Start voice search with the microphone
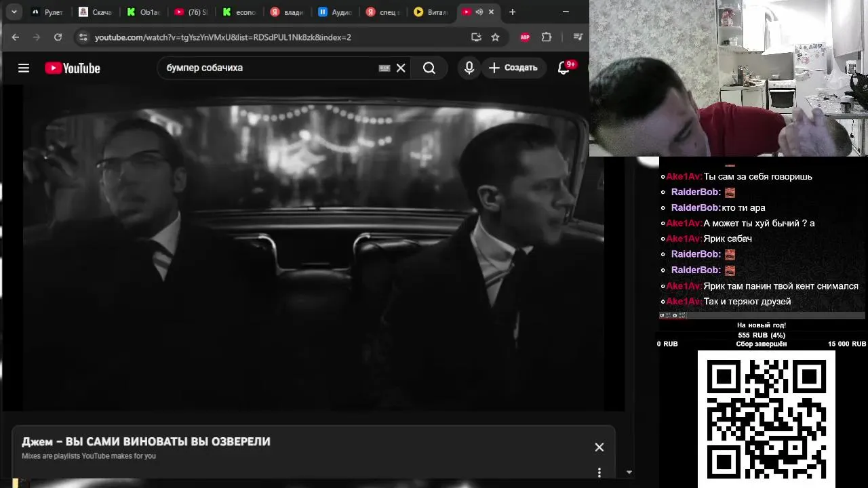This screenshot has height=488, width=868. click(469, 68)
